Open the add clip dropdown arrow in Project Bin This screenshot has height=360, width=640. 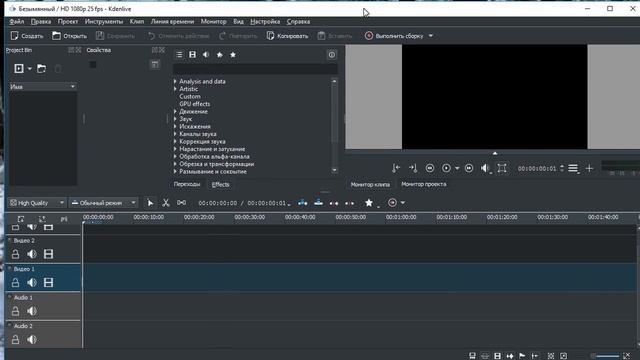(29, 69)
